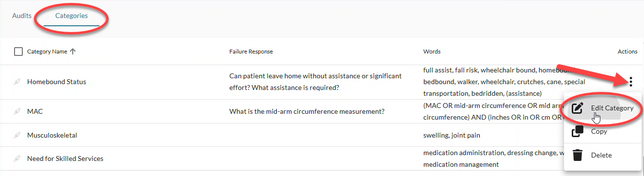The width and height of the screenshot is (644, 176).
Task: Click the Delete trash can icon
Action: pos(578,155)
